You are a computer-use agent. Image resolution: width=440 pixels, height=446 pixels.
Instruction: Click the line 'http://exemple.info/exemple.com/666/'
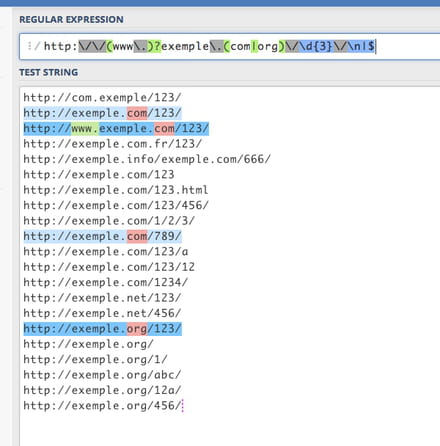click(147, 159)
